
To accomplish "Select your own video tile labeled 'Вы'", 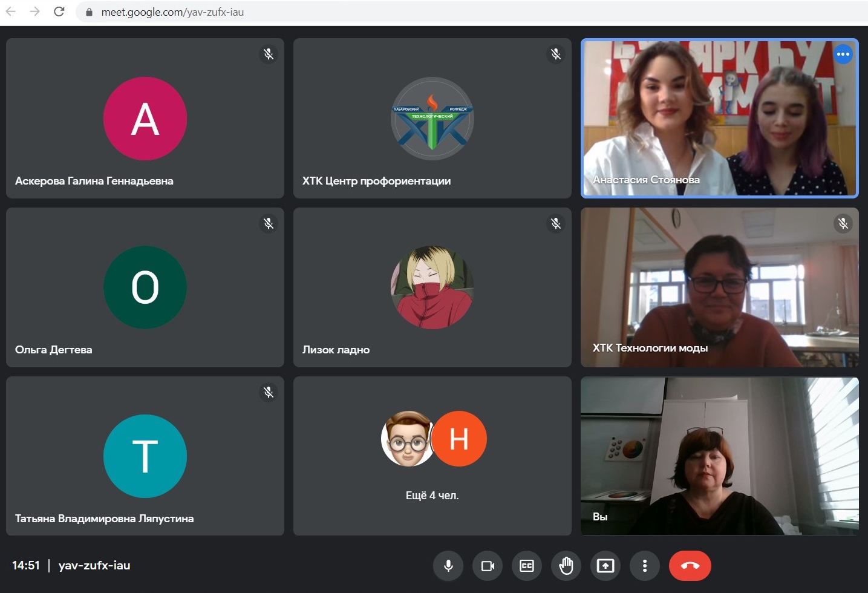I will [719, 456].
